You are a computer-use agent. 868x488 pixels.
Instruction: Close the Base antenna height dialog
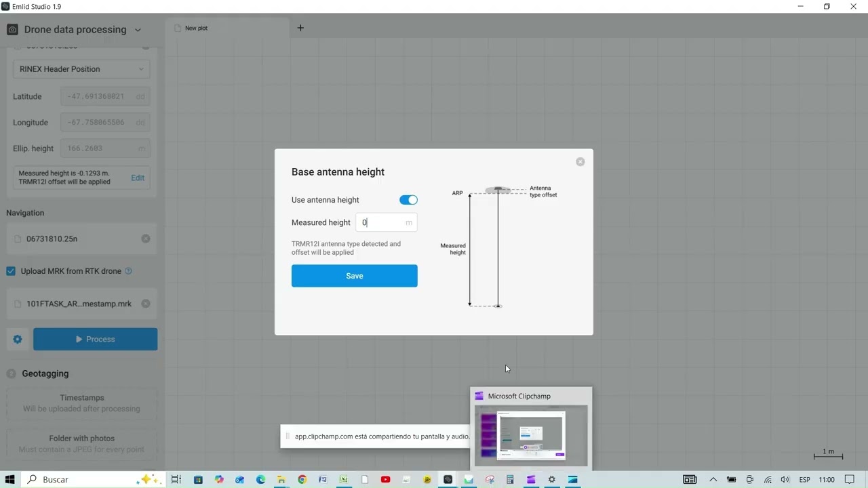coord(580,162)
